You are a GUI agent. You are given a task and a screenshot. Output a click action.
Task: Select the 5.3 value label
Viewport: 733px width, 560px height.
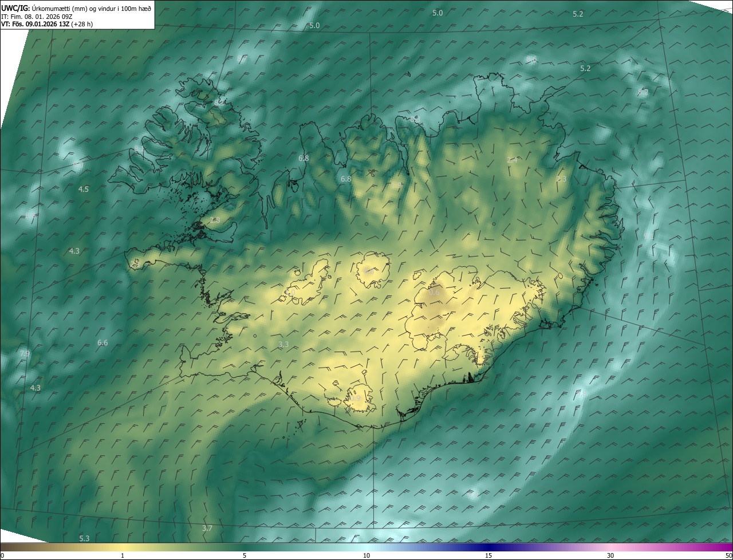pos(84,538)
